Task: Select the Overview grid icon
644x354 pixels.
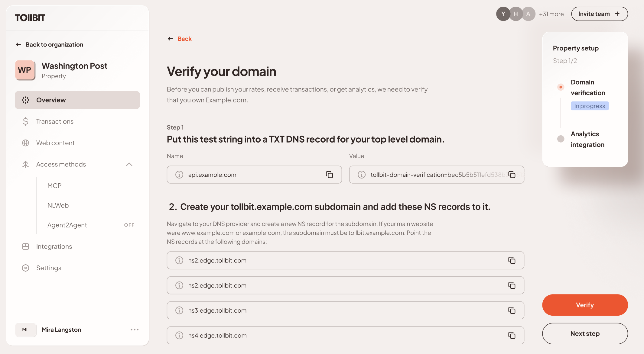Action: [26, 100]
